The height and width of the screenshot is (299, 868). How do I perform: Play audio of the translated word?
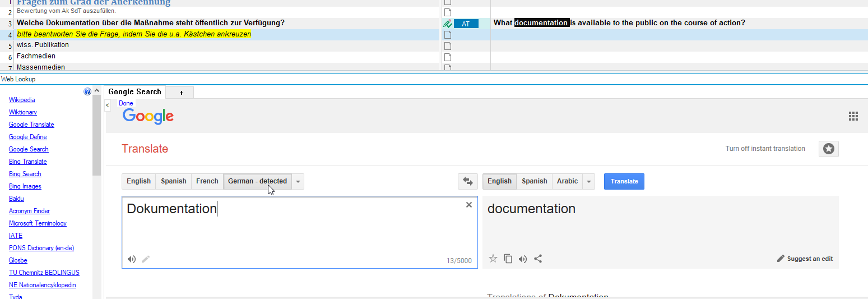pyautogui.click(x=523, y=259)
